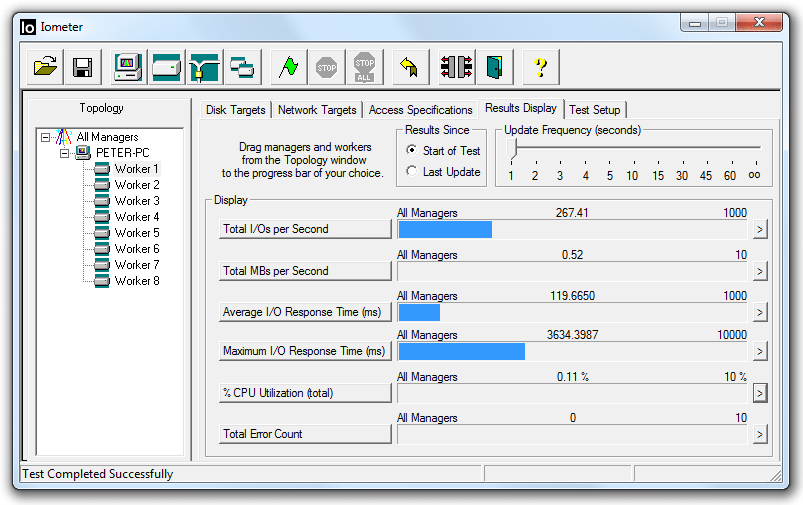Switch to the Disk Targets tab
This screenshot has height=505, width=803.
(236, 110)
